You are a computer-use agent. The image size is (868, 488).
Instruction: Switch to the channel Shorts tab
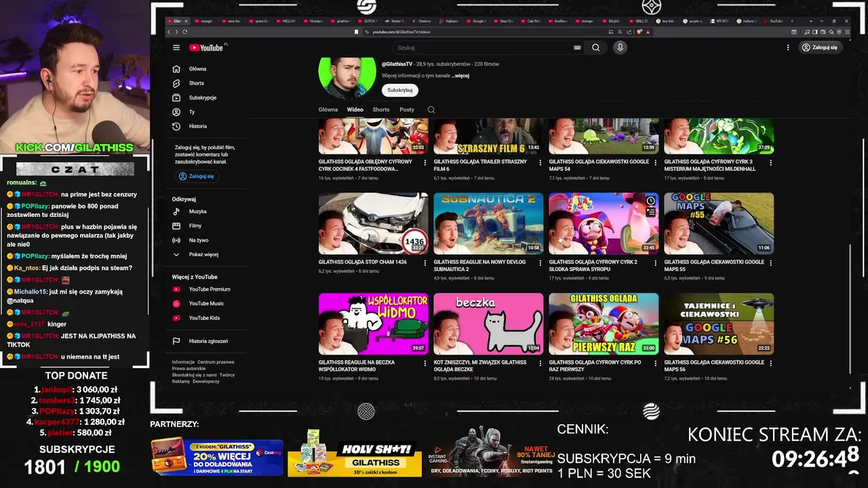click(x=381, y=110)
